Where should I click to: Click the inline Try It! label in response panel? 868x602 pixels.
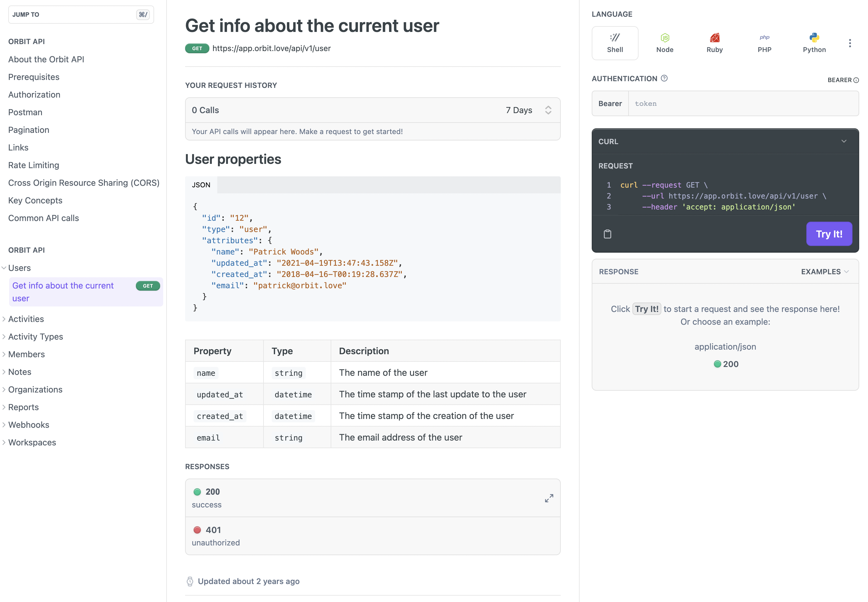coord(646,309)
